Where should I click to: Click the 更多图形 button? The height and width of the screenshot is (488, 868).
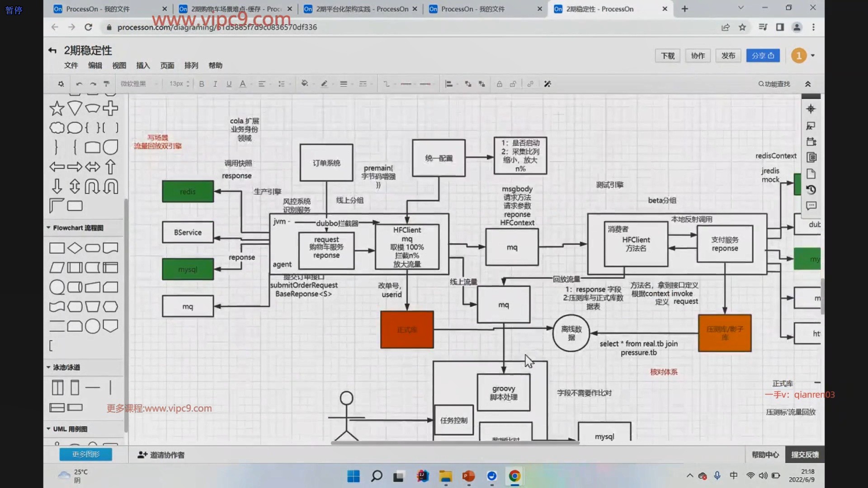[86, 455]
